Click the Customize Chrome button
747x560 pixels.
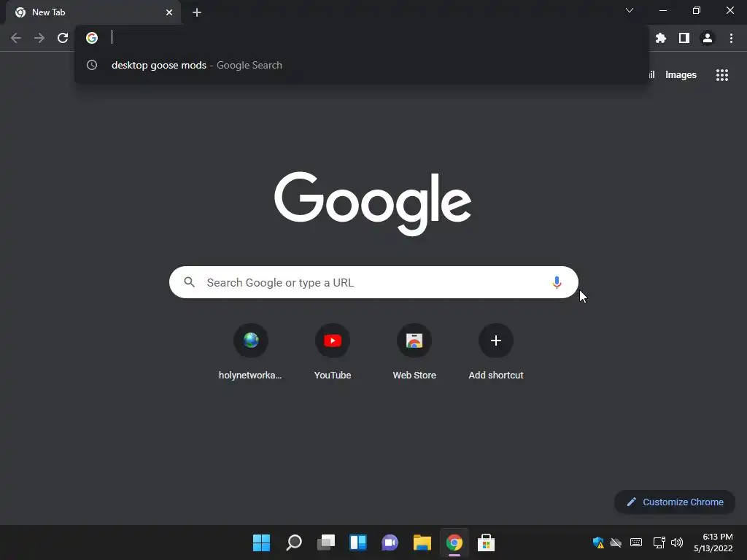(675, 502)
